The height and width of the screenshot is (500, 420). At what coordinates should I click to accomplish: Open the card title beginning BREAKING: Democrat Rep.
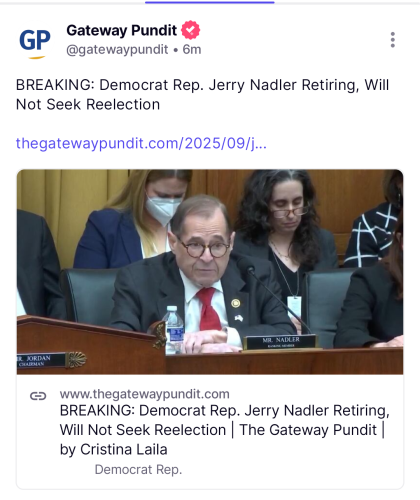click(225, 430)
